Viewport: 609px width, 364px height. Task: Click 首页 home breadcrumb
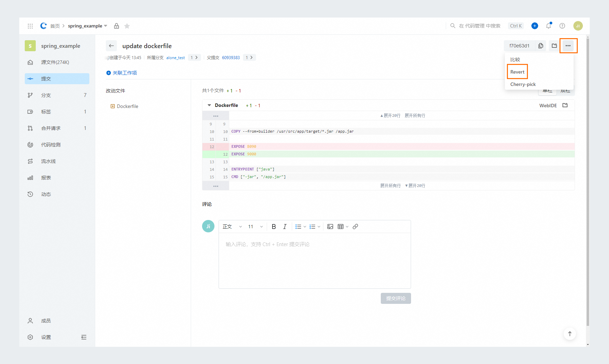(55, 26)
